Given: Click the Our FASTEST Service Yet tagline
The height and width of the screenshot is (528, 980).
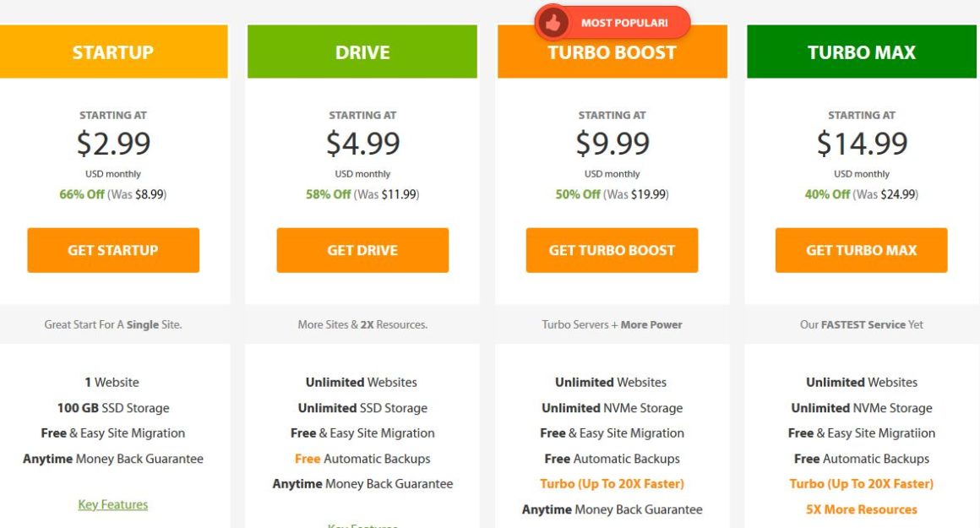Looking at the screenshot, I should point(861,324).
